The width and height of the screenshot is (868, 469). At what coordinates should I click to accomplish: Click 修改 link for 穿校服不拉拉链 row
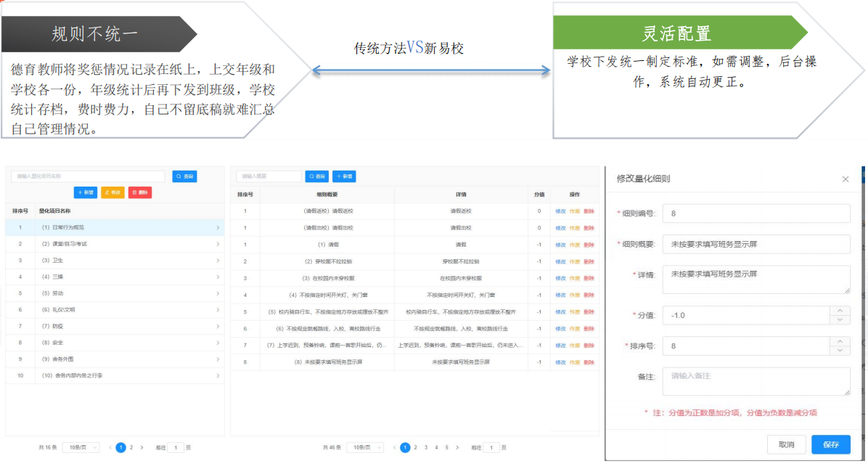pos(560,261)
